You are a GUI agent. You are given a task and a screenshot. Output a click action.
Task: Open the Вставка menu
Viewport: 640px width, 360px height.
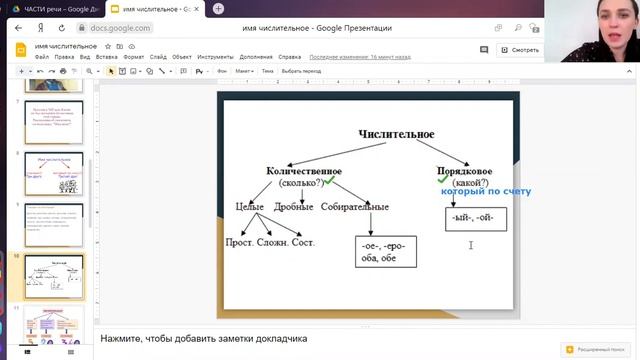tap(107, 57)
